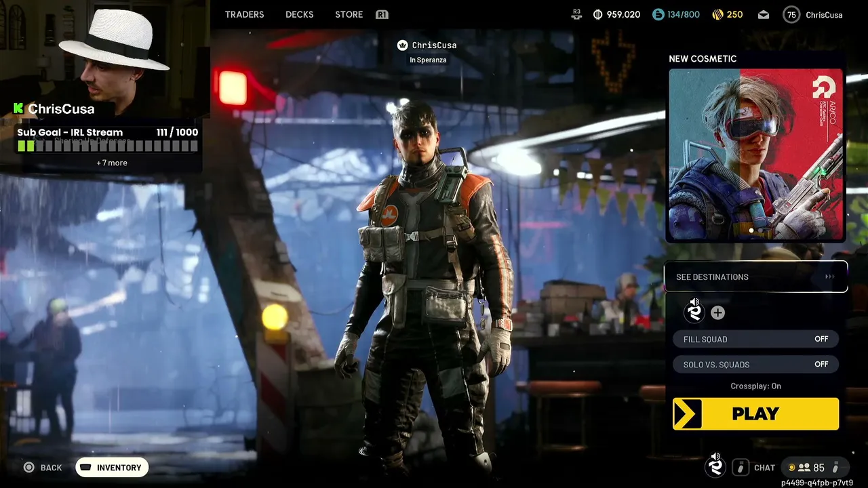Click the Kick logo on stream overlay

18,108
